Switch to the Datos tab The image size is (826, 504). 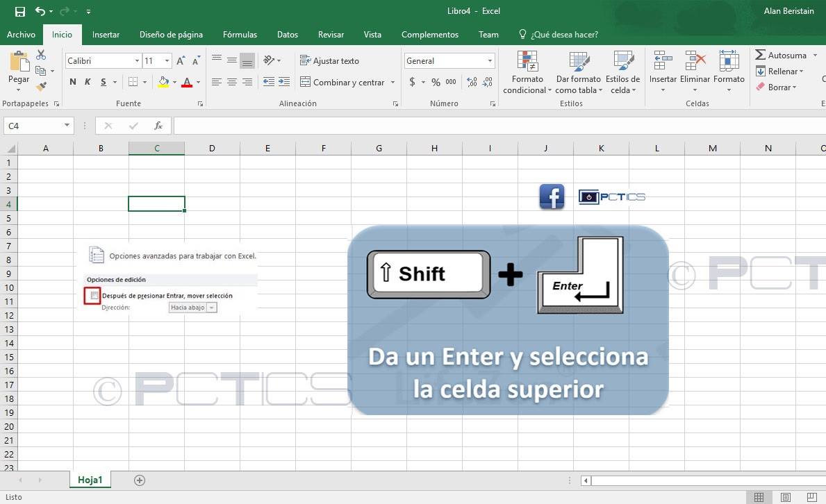(x=288, y=34)
